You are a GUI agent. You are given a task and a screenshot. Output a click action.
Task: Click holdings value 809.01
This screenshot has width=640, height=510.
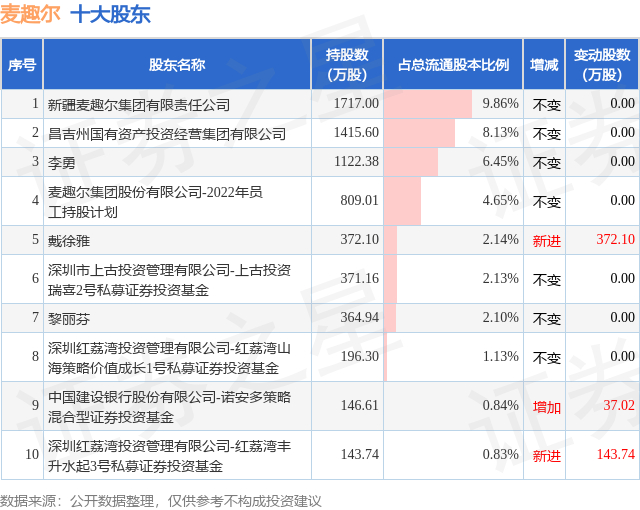pyautogui.click(x=360, y=200)
